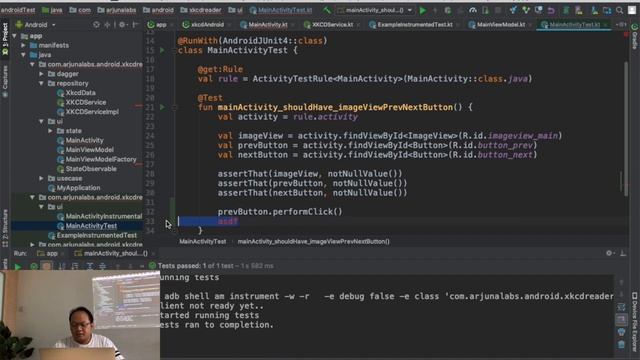
Task: Collapse the repository package
Action: coord(41,83)
